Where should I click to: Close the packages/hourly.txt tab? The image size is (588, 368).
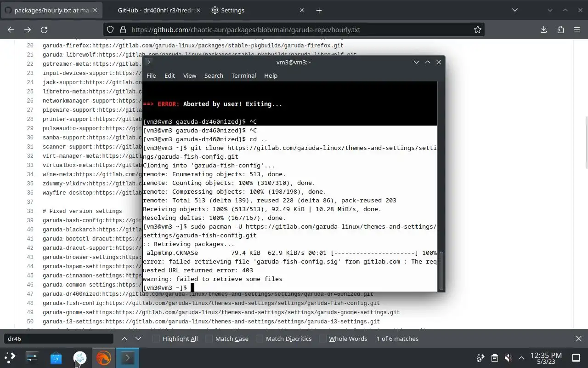[95, 10]
